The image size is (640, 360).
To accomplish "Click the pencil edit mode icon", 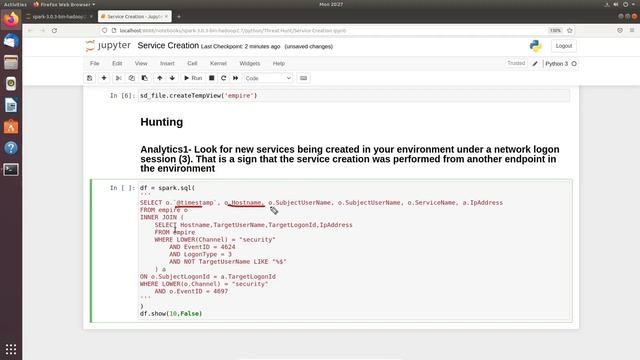I will point(535,64).
